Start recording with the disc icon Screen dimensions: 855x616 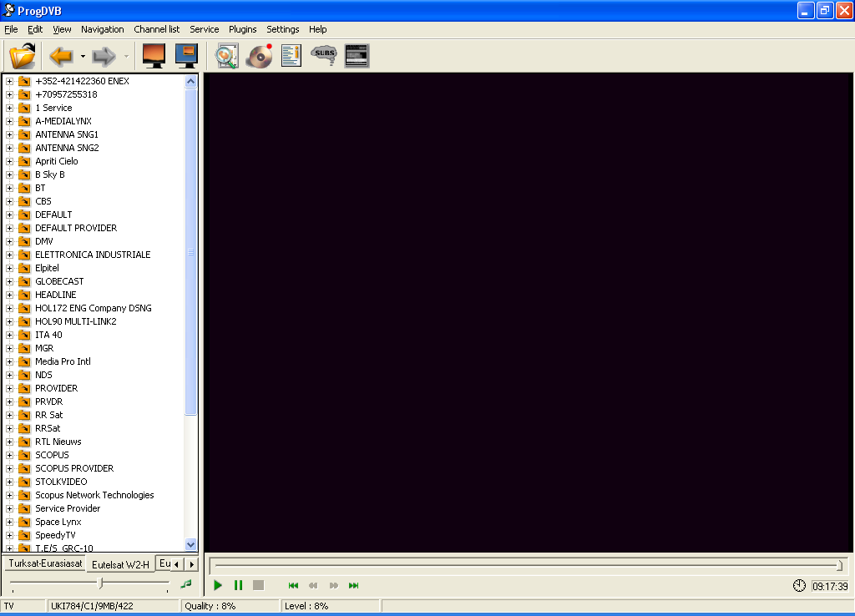point(259,56)
